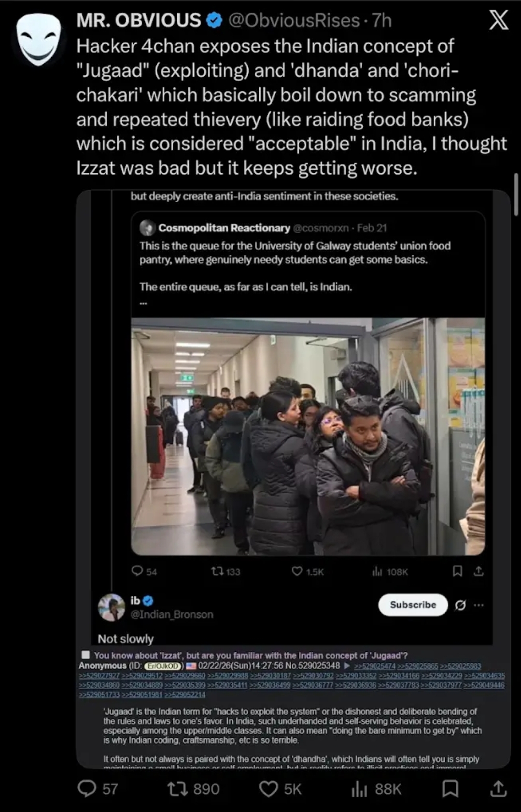Open MR. OBVIOUS mask profile avatar

coord(39,40)
